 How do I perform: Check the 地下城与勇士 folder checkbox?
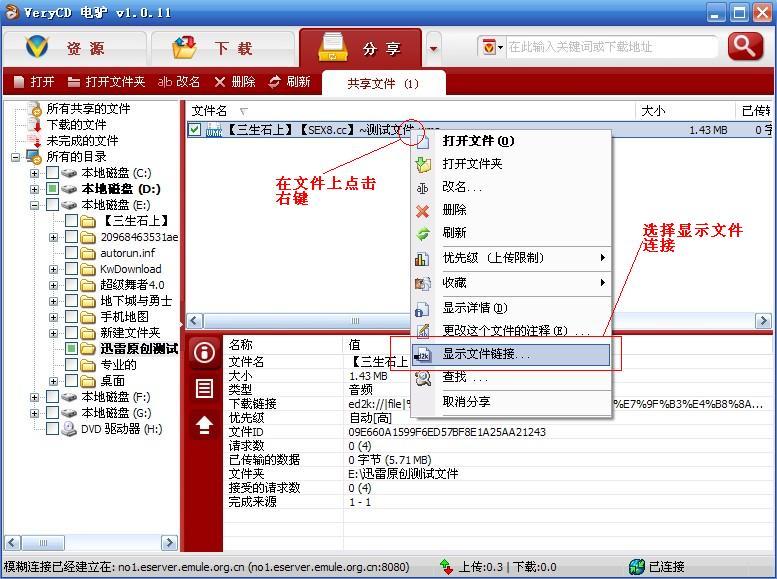tap(71, 300)
